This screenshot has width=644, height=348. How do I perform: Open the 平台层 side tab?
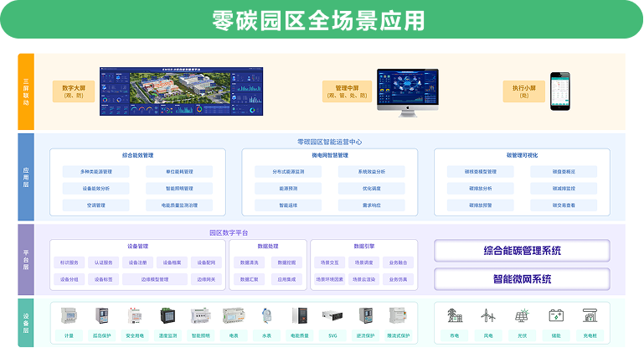[25, 259]
